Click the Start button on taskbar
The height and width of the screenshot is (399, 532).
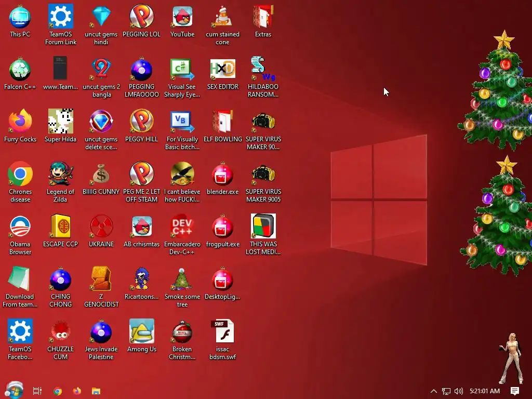14,390
